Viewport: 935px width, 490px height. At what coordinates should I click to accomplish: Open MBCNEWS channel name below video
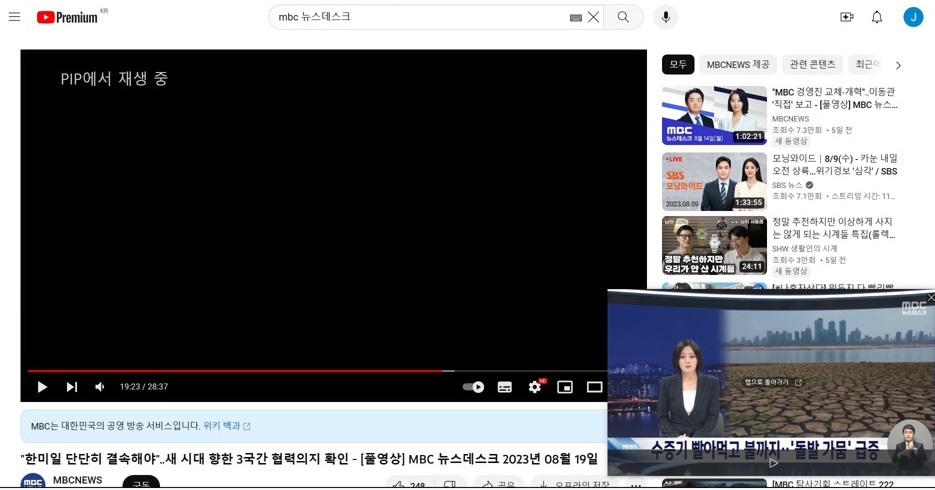[78, 480]
